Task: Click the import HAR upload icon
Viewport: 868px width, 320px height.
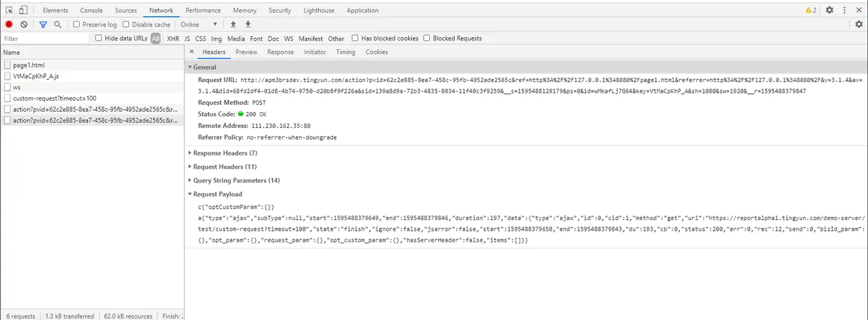Action: [233, 25]
